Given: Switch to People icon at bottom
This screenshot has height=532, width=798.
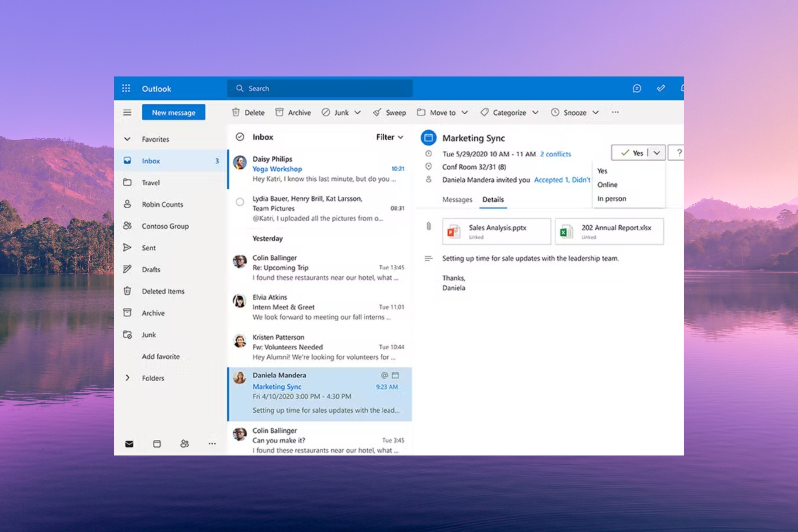Looking at the screenshot, I should click(185, 444).
